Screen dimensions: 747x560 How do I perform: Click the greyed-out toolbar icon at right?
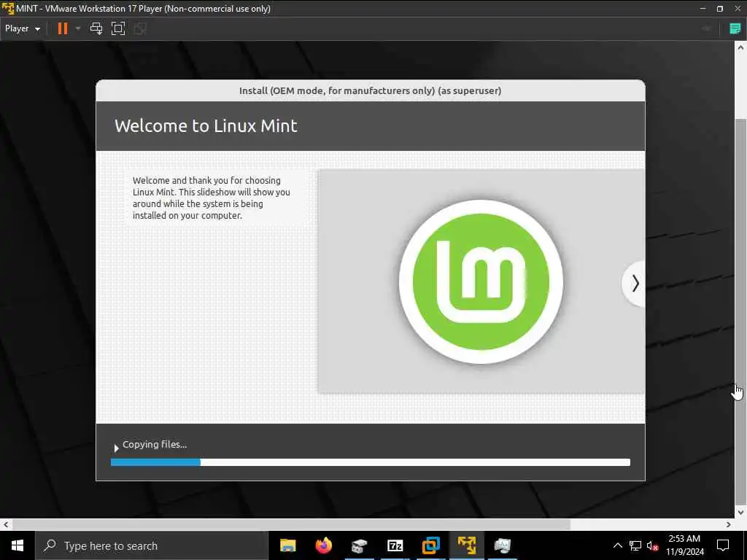pyautogui.click(x=707, y=28)
